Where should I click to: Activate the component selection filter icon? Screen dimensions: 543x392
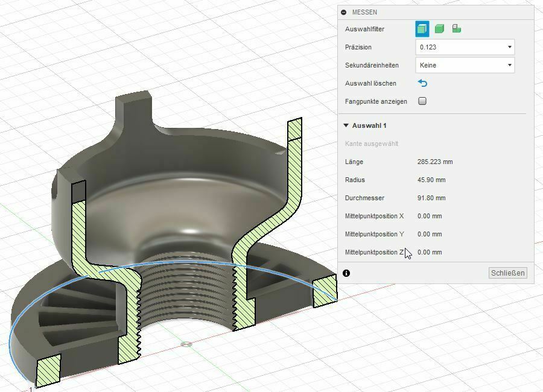[x=457, y=29]
